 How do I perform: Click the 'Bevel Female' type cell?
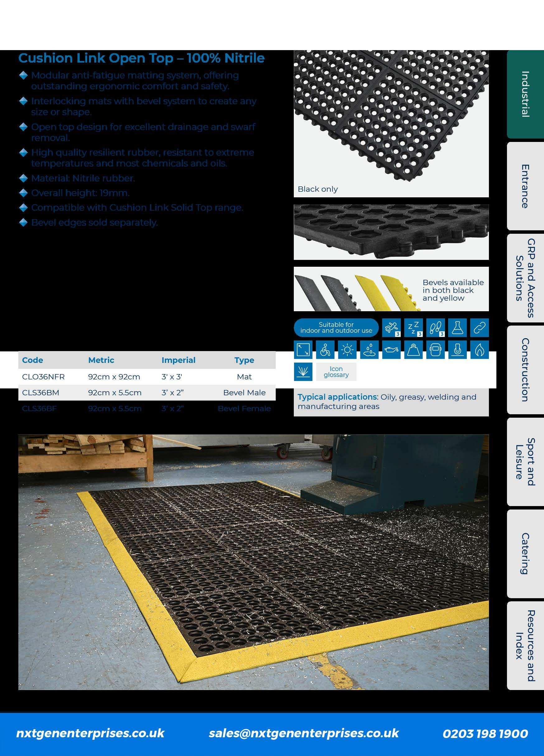pos(244,409)
